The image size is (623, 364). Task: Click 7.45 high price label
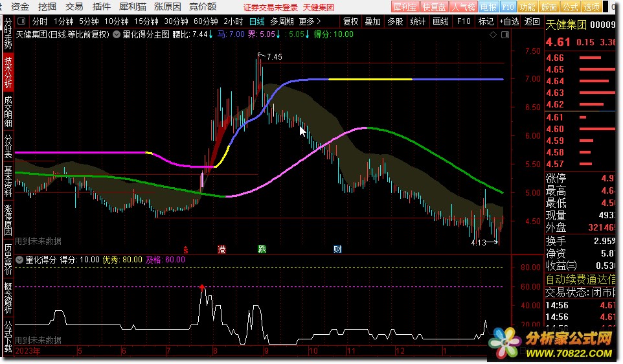(275, 57)
